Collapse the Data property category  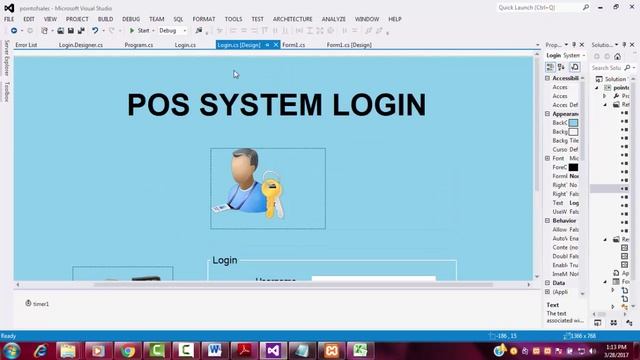tap(547, 282)
